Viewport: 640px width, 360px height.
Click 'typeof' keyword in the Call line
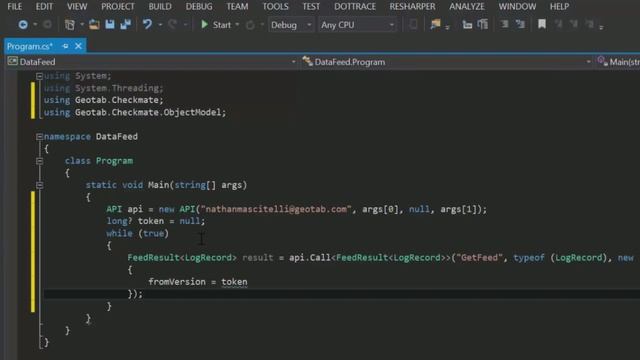pos(529,258)
